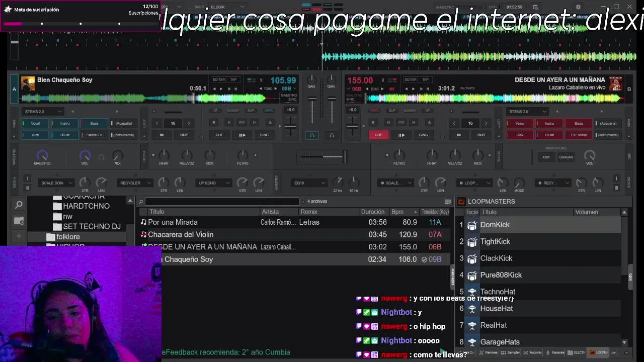Select the folklore folder in browser tree
This screenshot has height=362, width=644.
click(68, 237)
